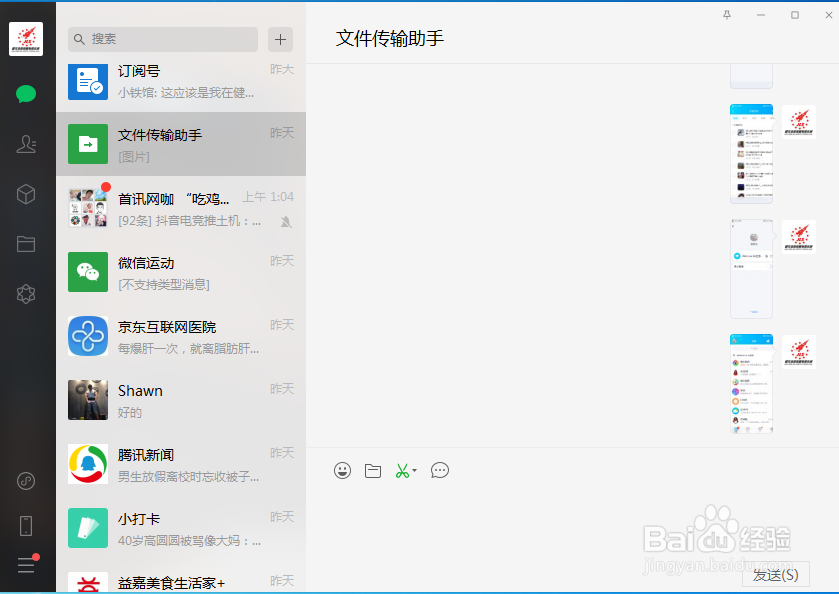839x594 pixels.
Task: Click the send file folder icon
Action: point(373,470)
